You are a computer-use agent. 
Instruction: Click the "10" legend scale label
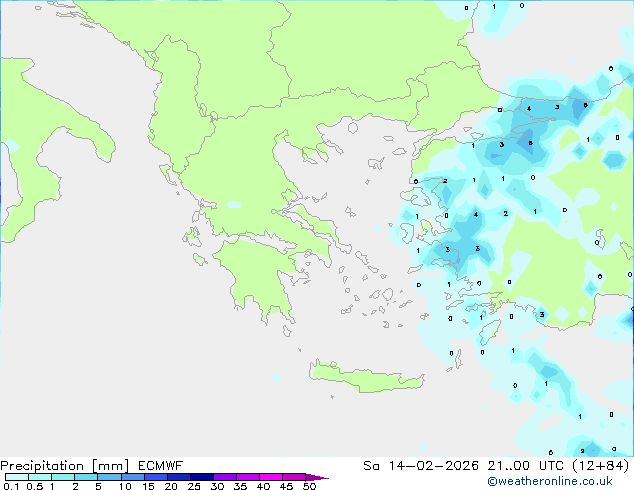coord(125,486)
